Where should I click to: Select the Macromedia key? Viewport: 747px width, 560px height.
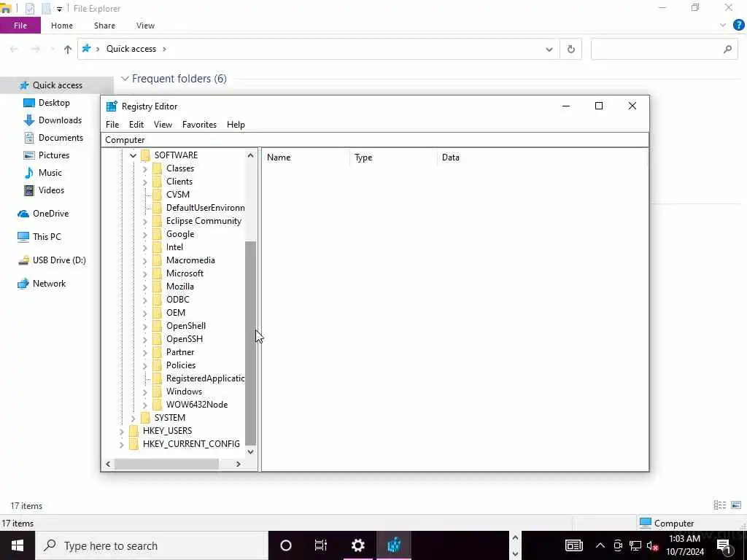(190, 260)
